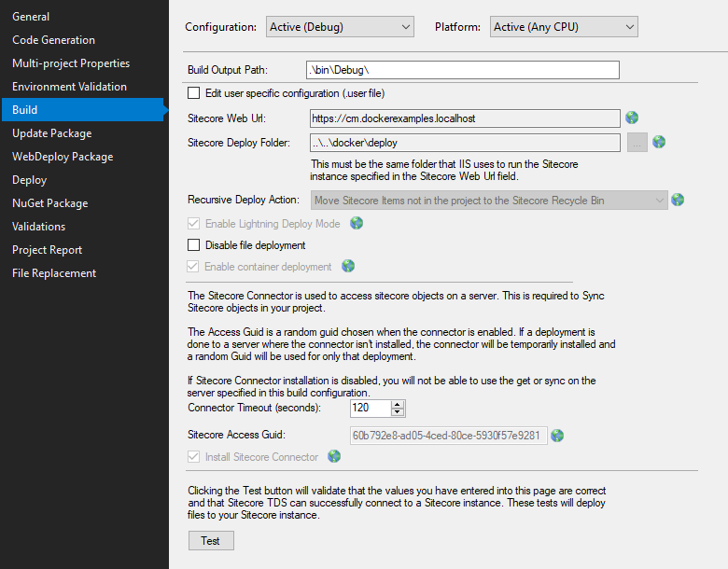Open the Configuration dropdown
728x569 pixels.
point(340,27)
